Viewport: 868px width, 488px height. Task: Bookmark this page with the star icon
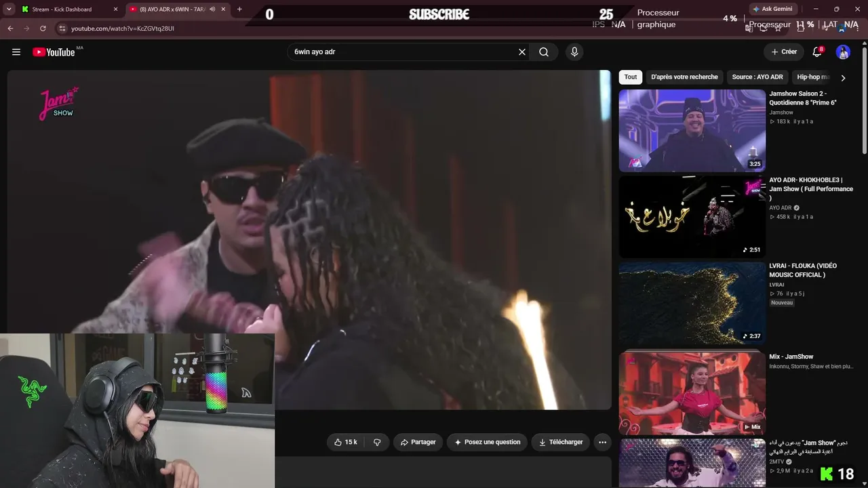778,28
